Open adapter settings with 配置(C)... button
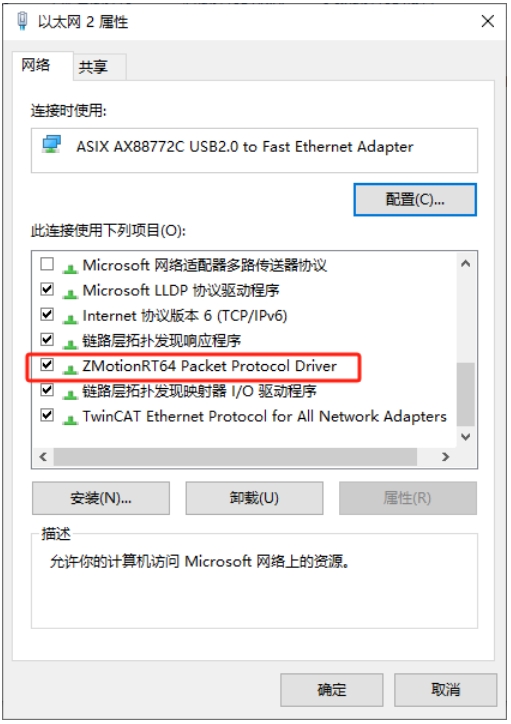 415,199
